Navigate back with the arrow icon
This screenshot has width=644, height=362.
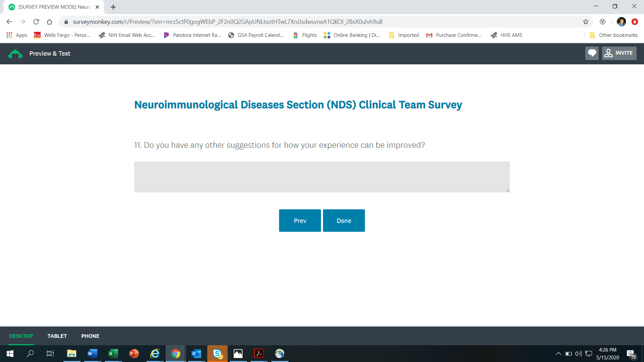(x=9, y=22)
